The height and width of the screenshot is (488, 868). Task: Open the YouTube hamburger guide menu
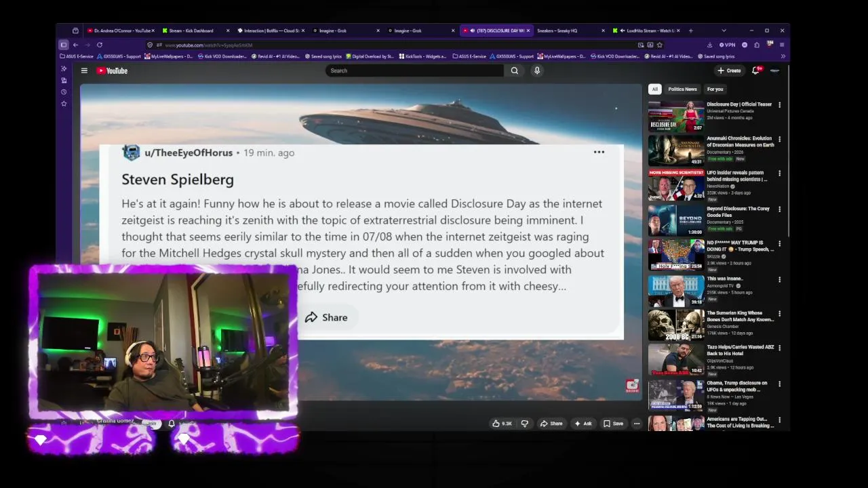[x=84, y=70]
